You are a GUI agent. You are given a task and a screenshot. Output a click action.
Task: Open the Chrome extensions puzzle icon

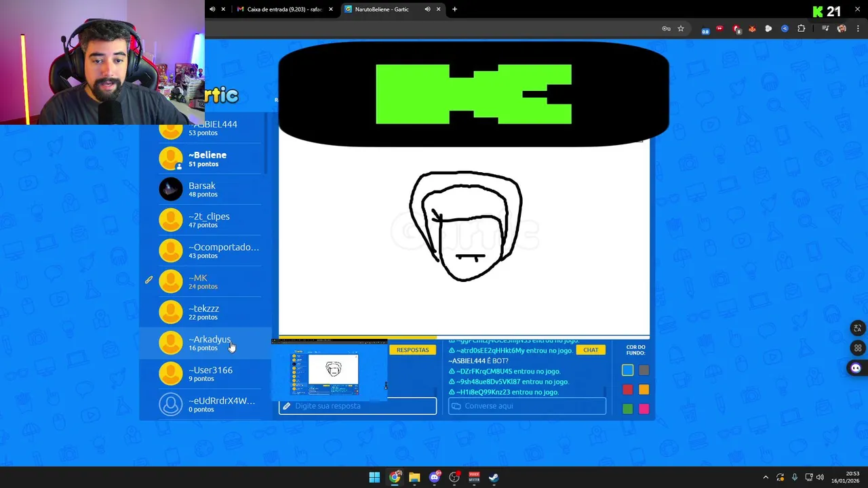pos(802,28)
